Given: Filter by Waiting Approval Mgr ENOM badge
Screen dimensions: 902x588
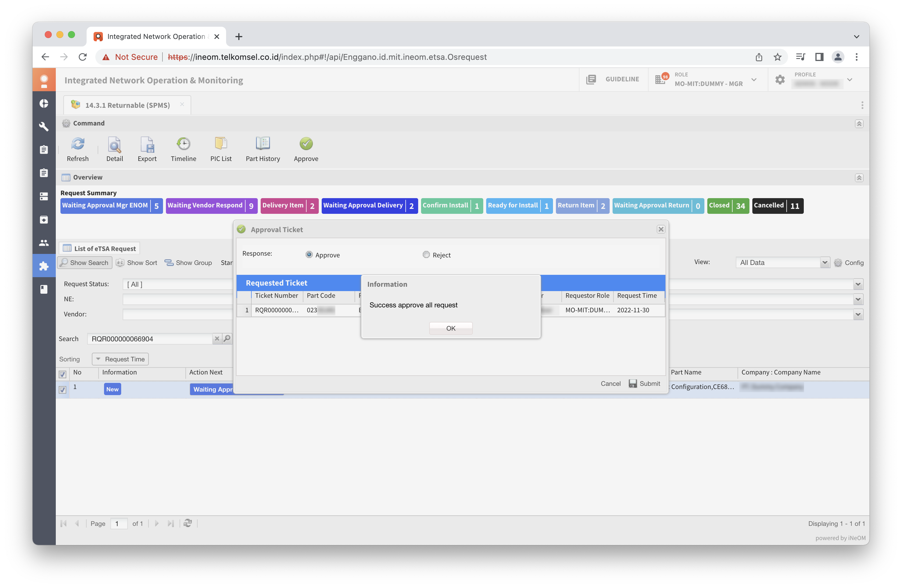Looking at the screenshot, I should [111, 206].
